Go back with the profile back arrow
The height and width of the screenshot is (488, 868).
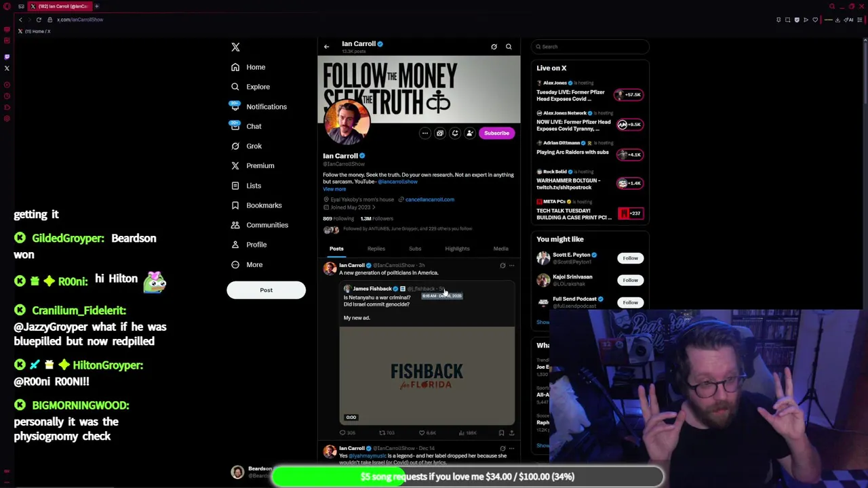(326, 47)
